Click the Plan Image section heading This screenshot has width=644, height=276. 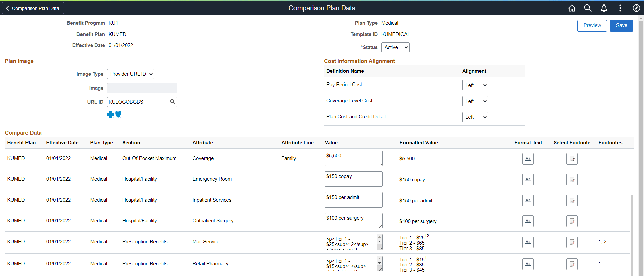tap(19, 61)
